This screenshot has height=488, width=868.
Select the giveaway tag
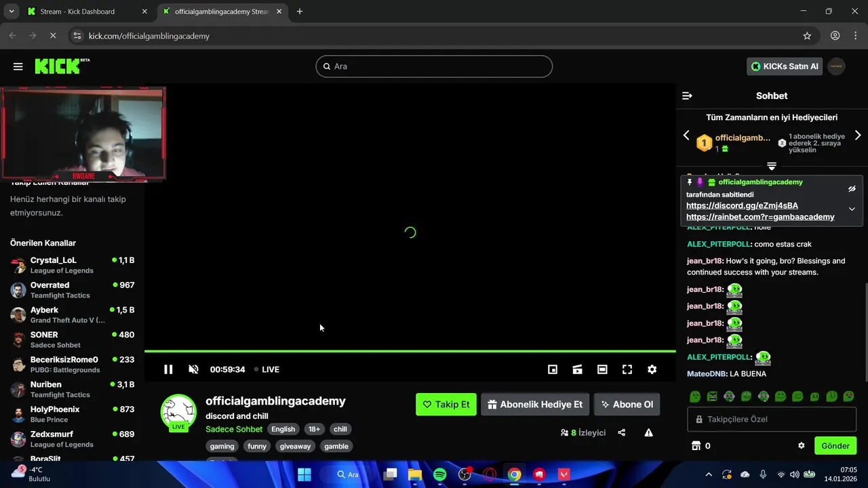[295, 446]
